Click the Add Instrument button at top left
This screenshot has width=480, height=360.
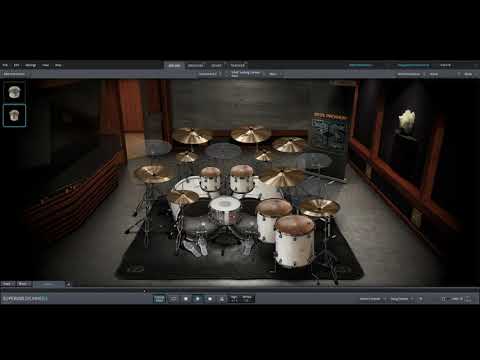click(14, 74)
